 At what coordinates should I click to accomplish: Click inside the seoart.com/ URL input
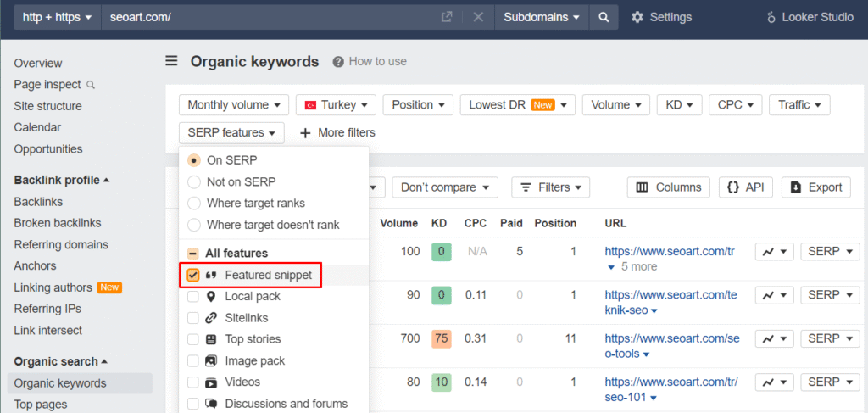click(270, 17)
